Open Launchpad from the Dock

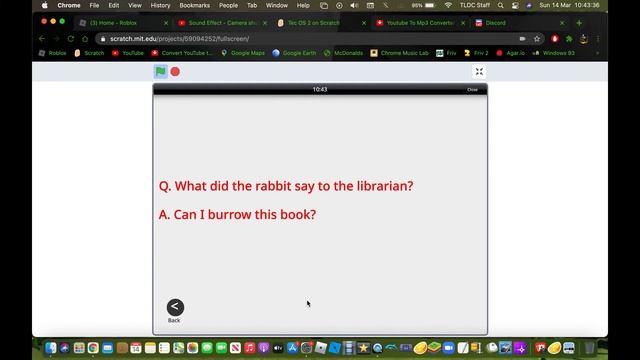coord(79,348)
